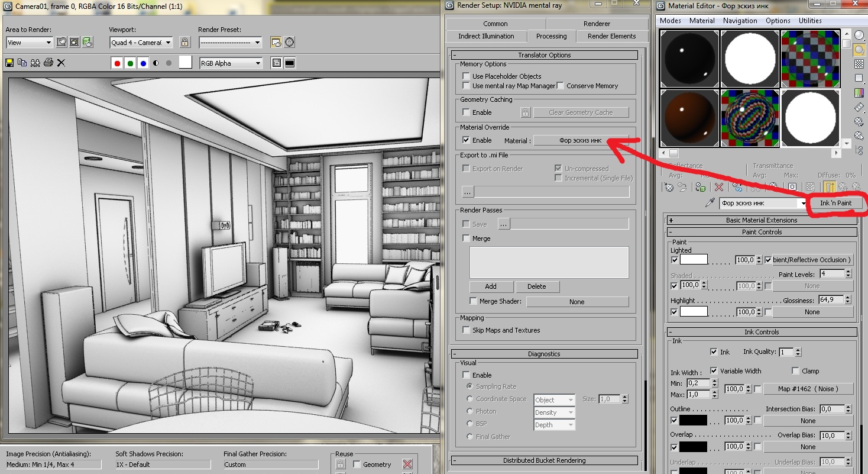
Task: Open the Navigation menu in Material Editor
Action: click(740, 21)
